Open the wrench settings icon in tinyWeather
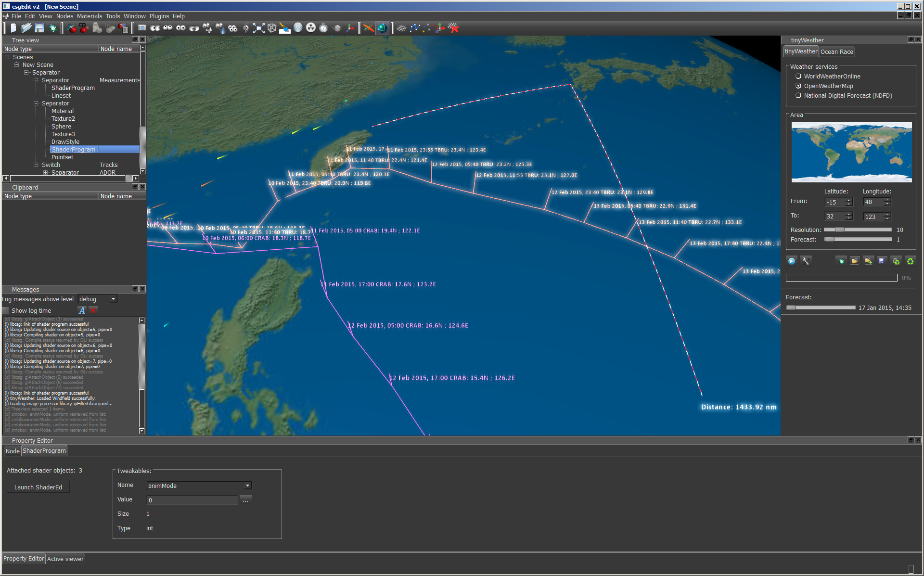Image resolution: width=924 pixels, height=576 pixels. (806, 261)
